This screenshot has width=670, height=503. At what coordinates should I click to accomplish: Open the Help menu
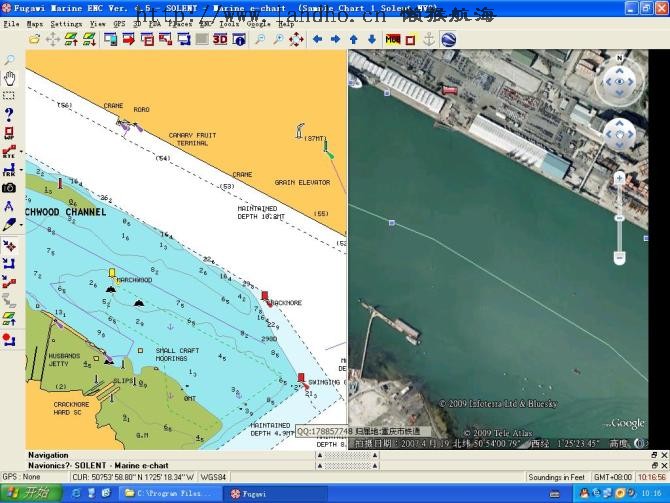[286, 24]
